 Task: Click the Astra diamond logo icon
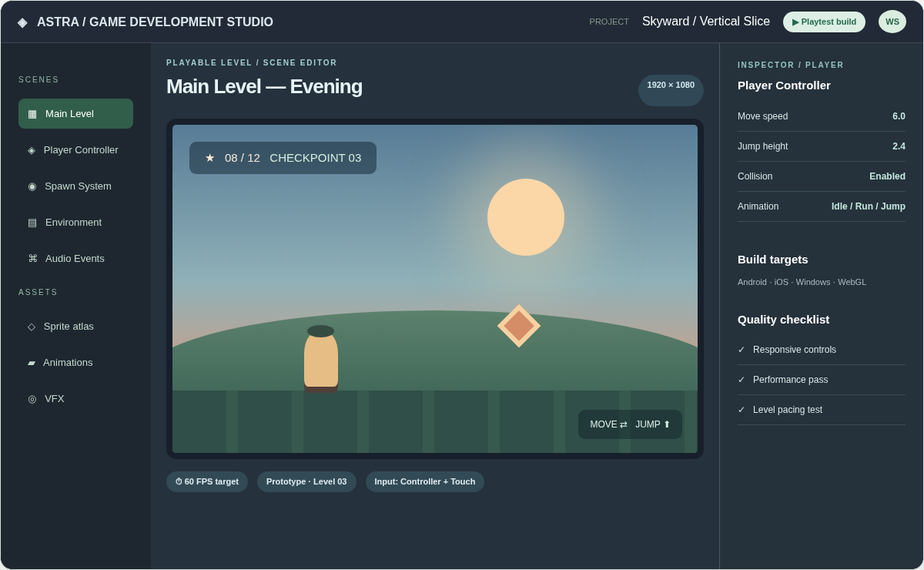22,22
